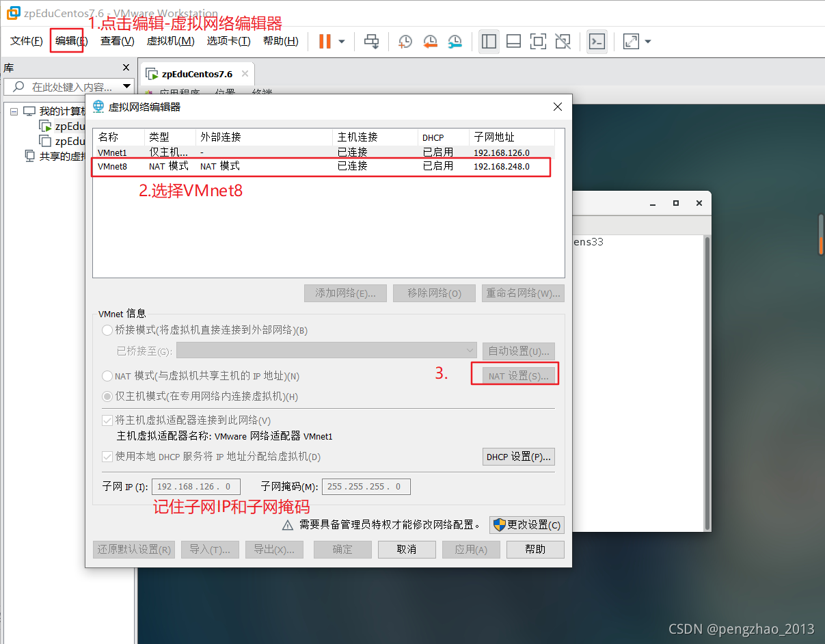Open the power options dropdown beside pause icon
This screenshot has width=825, height=644.
(342, 42)
